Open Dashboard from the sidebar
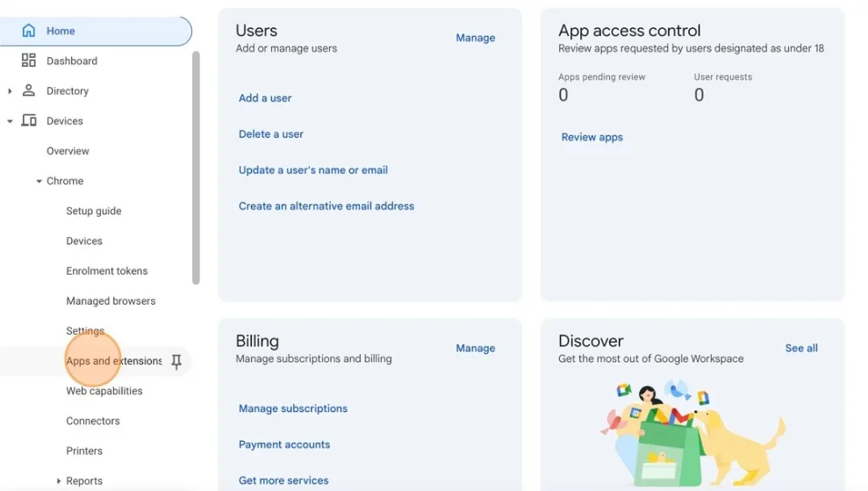The width and height of the screenshot is (868, 491). 71,61
